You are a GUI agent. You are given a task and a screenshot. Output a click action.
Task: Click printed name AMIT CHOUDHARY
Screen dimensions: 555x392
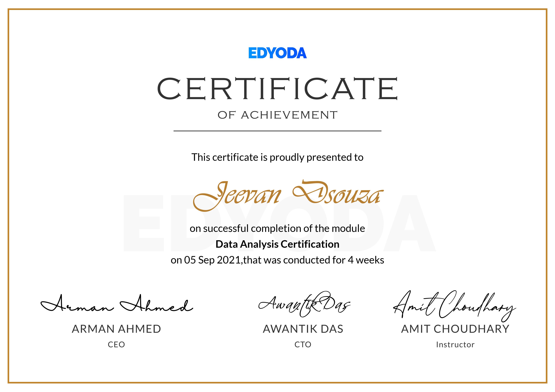click(455, 329)
